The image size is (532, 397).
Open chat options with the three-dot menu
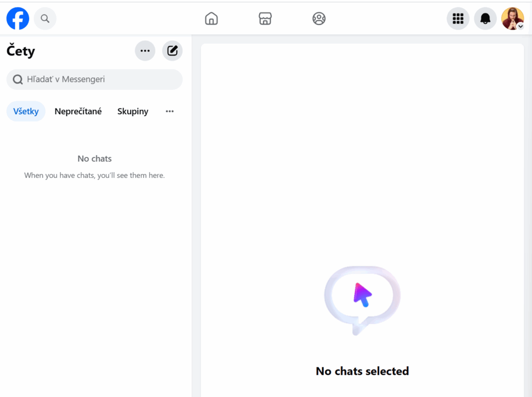(x=145, y=50)
